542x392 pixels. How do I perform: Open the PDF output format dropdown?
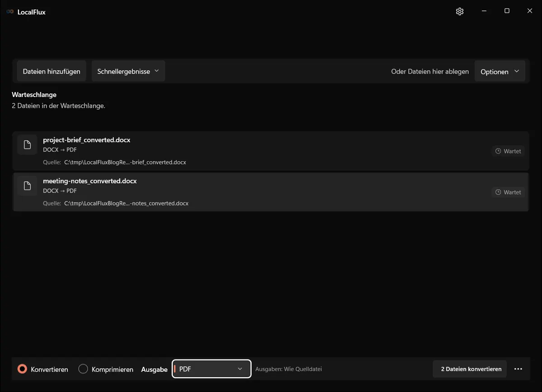211,369
